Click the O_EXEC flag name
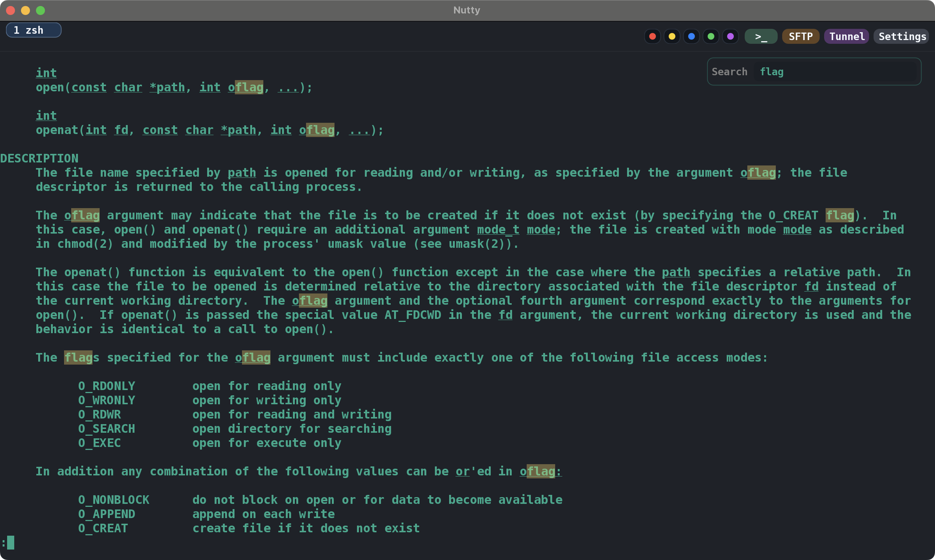935x560 pixels. click(x=100, y=443)
